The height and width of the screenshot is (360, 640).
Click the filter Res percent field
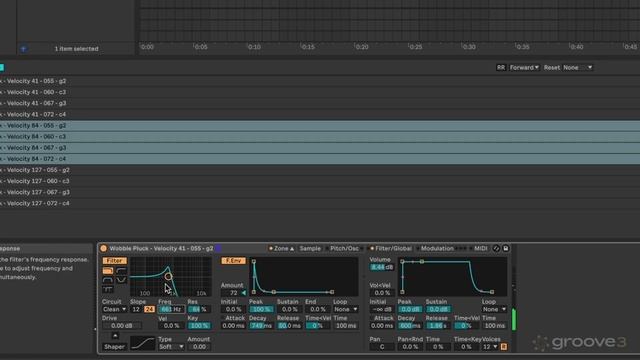click(x=199, y=309)
